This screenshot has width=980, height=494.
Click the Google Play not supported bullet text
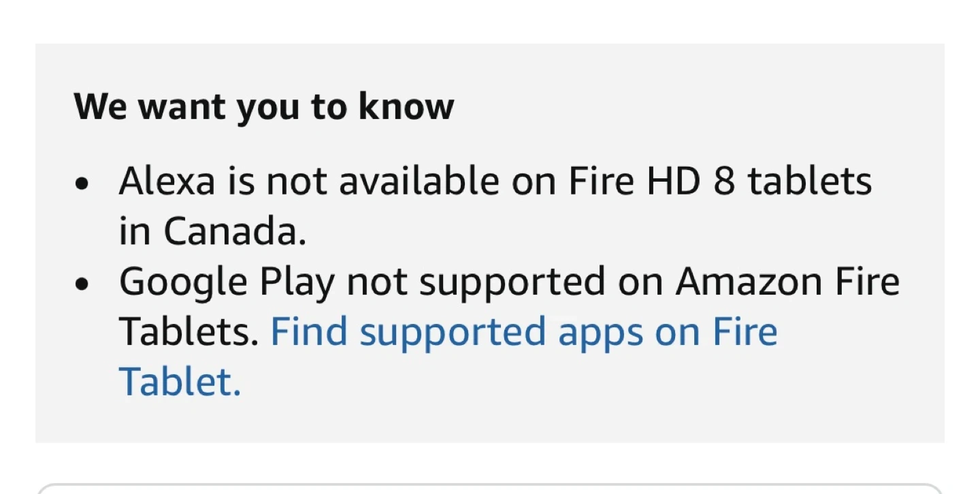click(508, 282)
